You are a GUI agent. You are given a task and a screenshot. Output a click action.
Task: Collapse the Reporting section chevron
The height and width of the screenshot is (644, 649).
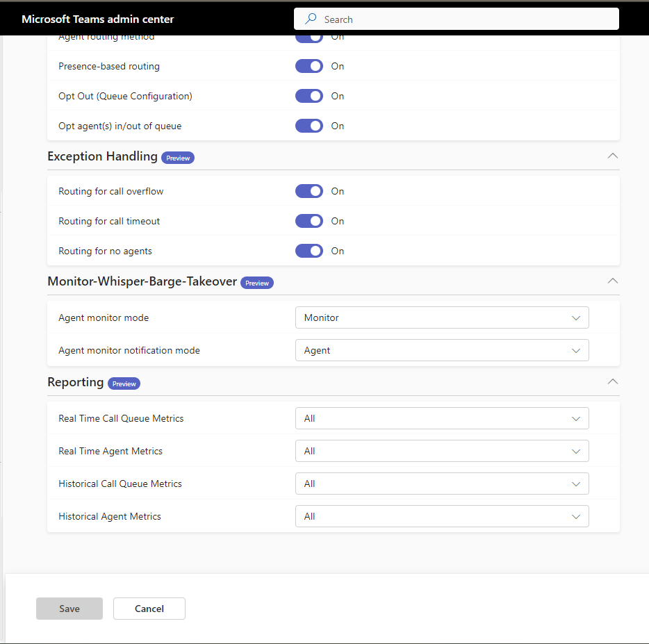click(612, 381)
